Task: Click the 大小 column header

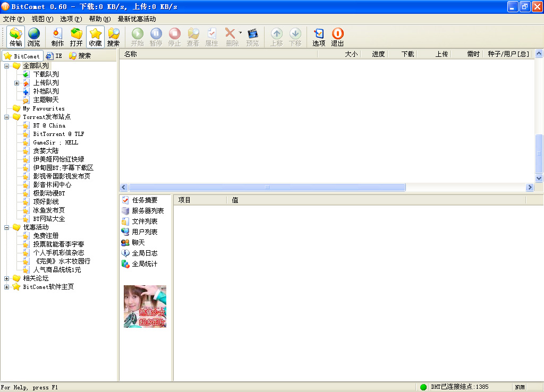Action: click(x=339, y=54)
